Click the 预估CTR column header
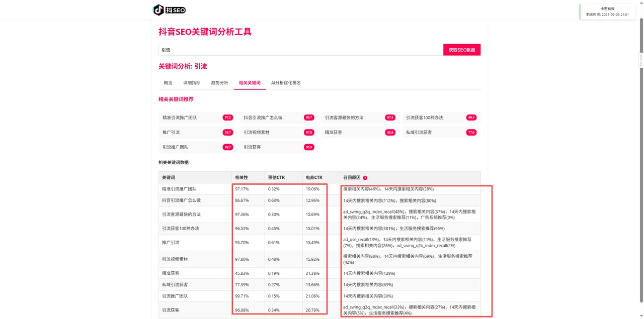This screenshot has height=319, width=644. pos(283,178)
